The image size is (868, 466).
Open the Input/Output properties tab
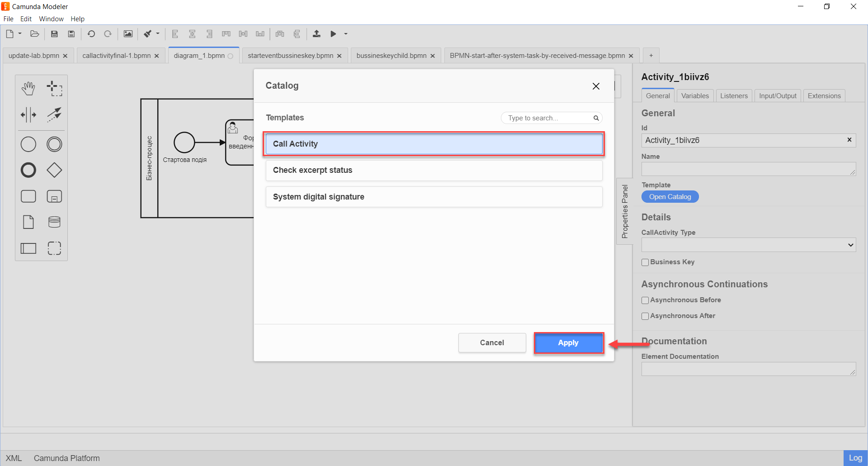tap(778, 96)
